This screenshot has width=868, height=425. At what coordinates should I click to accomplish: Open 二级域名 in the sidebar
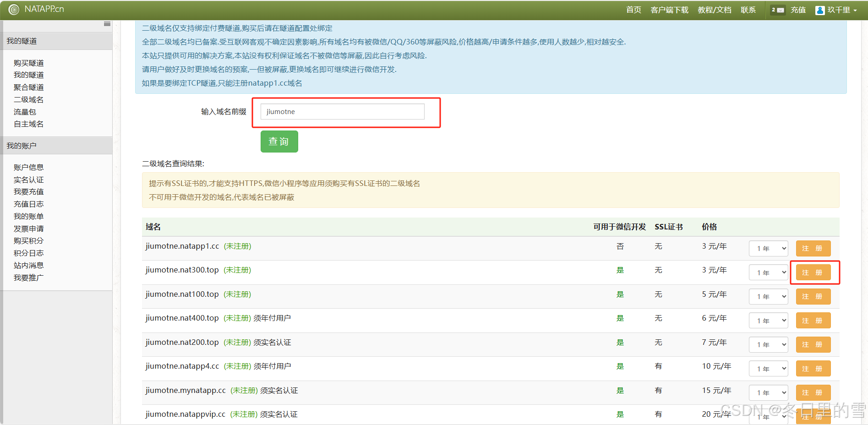coord(29,99)
